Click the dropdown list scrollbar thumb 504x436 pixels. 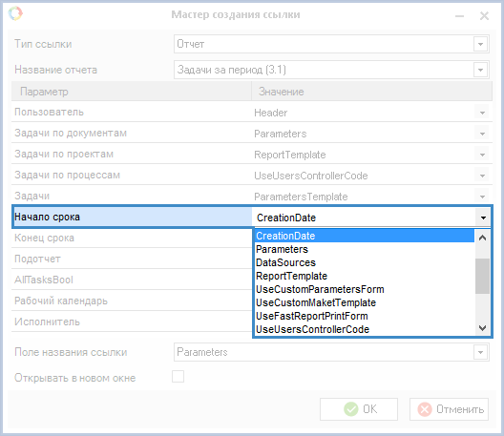[x=482, y=276]
